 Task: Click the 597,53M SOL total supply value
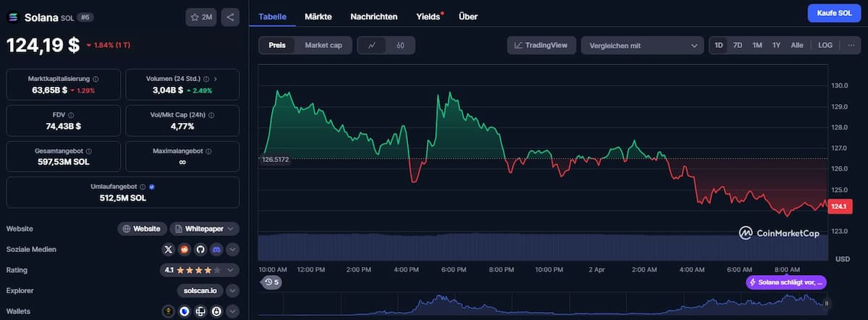64,162
